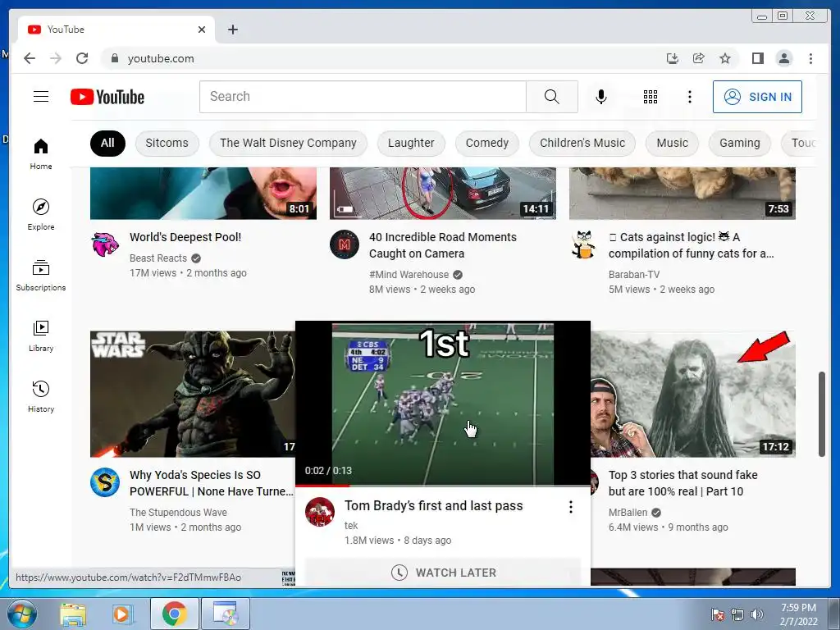Viewport: 840px width, 630px height.
Task: Click the search magnifier button
Action: tap(552, 97)
